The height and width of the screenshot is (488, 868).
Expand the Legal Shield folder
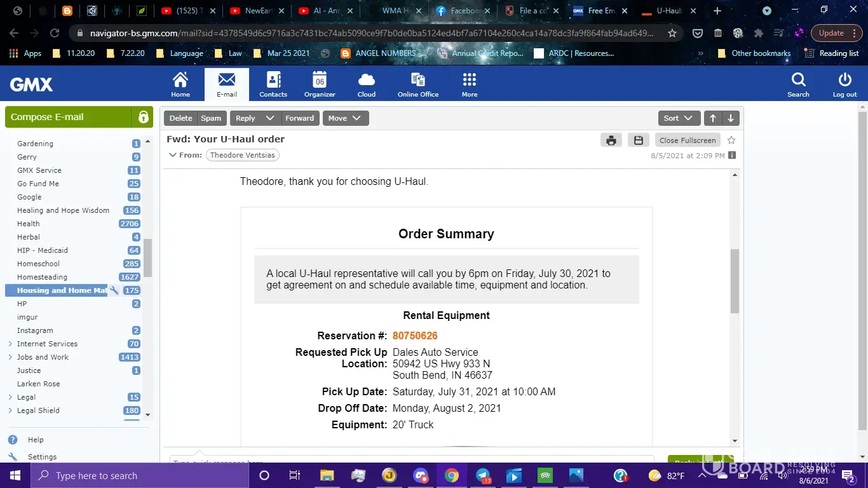[x=10, y=410]
